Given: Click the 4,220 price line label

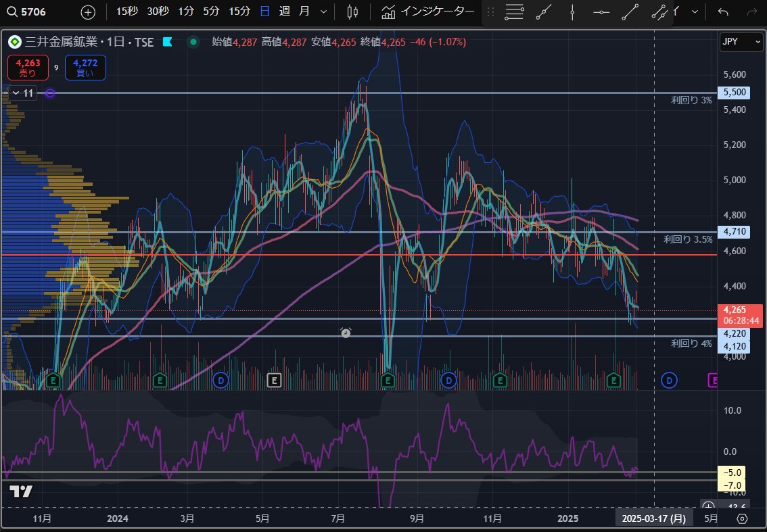Looking at the screenshot, I should click(734, 333).
